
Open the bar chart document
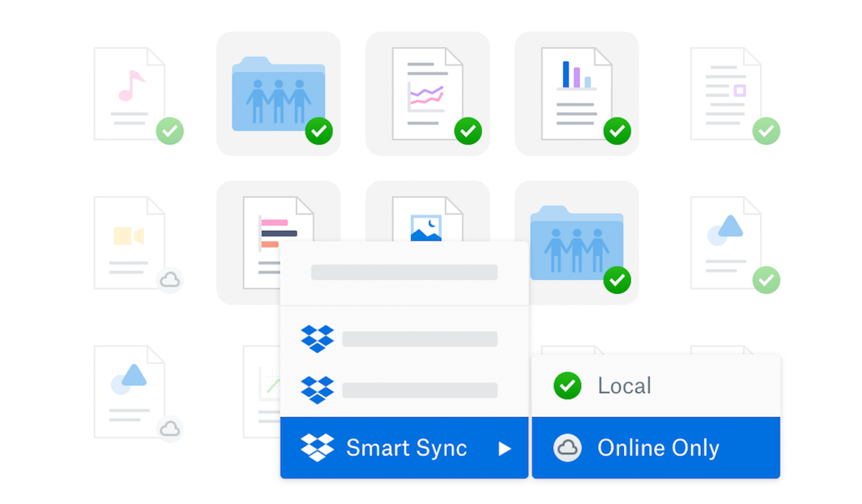click(576, 94)
